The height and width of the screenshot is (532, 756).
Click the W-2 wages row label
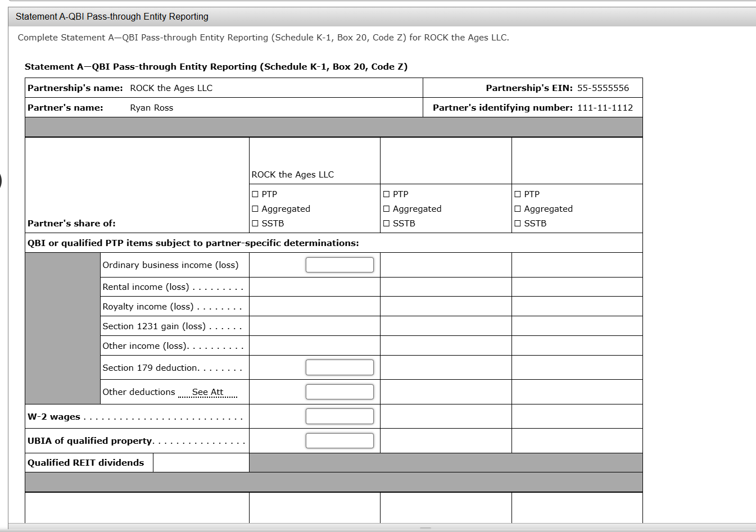click(x=54, y=417)
